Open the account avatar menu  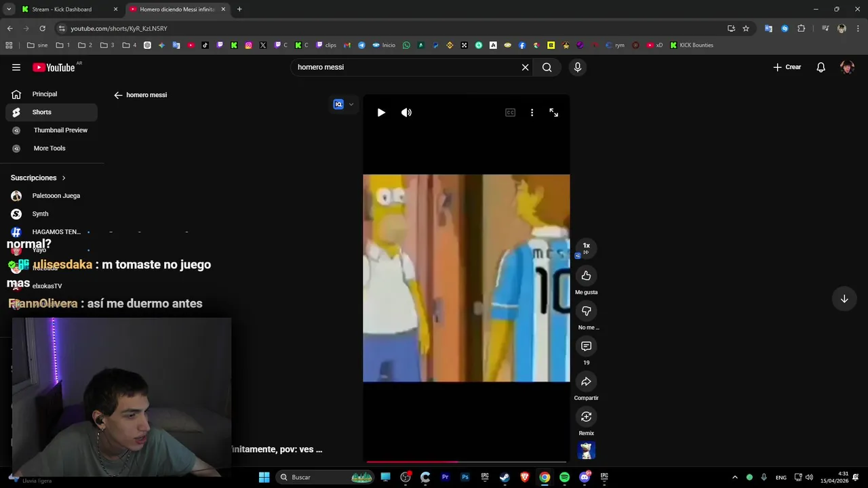click(x=847, y=67)
